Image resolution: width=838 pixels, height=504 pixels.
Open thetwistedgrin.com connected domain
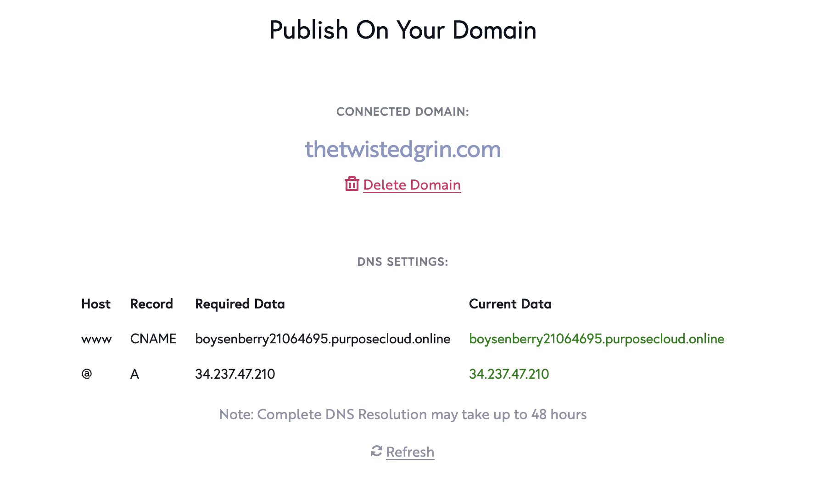tap(403, 149)
